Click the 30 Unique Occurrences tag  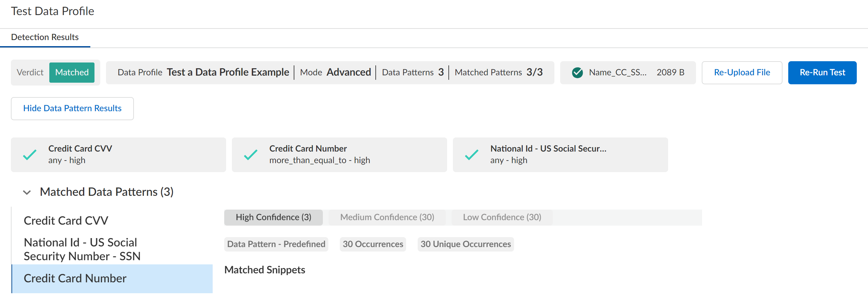pos(465,244)
